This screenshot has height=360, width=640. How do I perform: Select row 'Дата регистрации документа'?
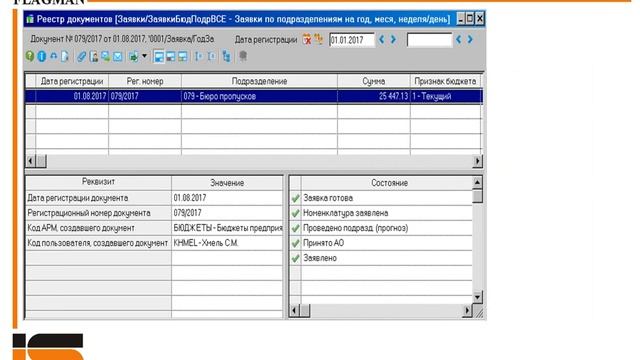pos(98,198)
